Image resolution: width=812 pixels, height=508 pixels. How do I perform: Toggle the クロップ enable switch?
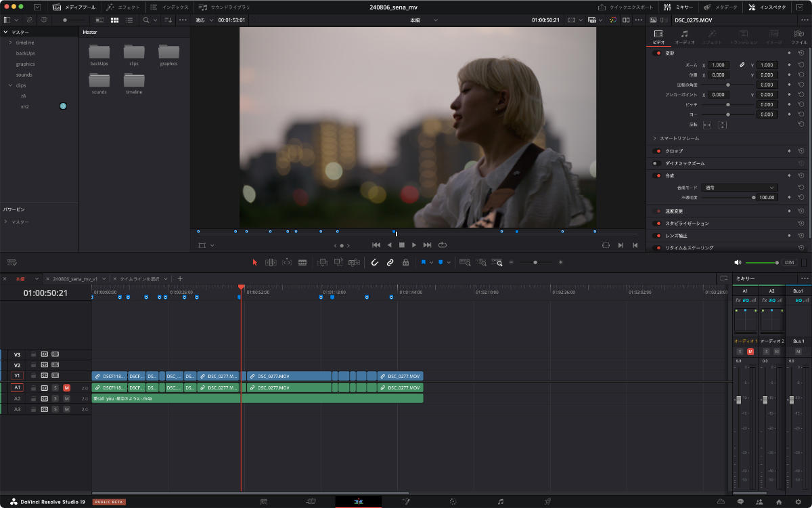point(657,151)
